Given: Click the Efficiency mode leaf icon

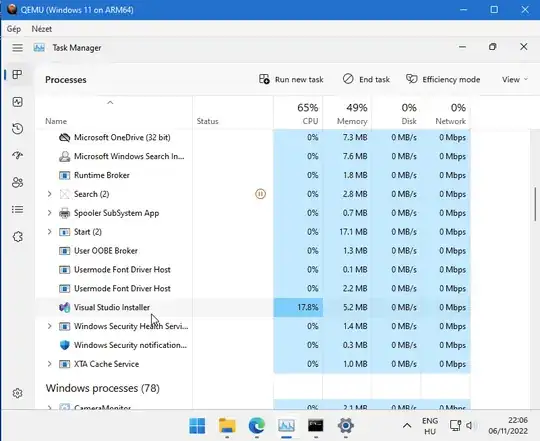Looking at the screenshot, I should click(412, 79).
